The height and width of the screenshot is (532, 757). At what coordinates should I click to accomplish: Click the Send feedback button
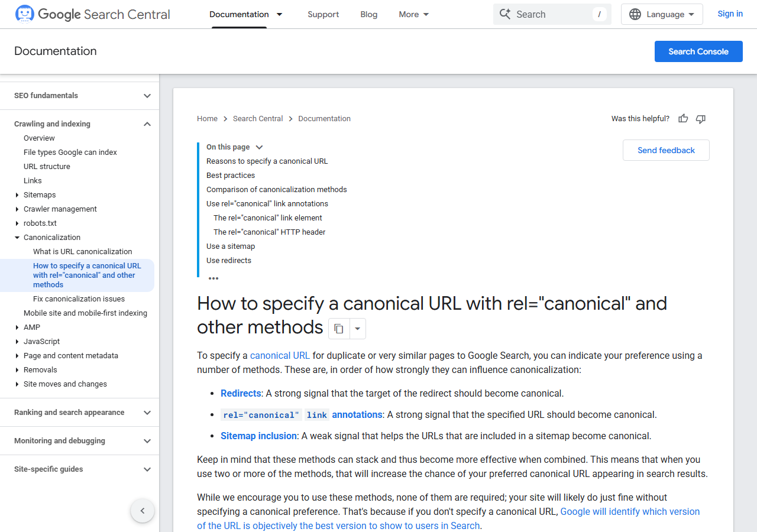click(666, 150)
